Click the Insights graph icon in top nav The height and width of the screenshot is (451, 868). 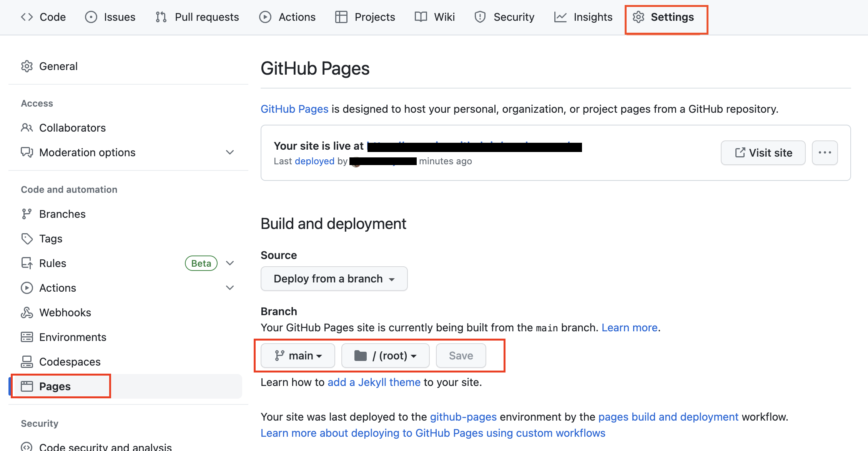tap(560, 17)
